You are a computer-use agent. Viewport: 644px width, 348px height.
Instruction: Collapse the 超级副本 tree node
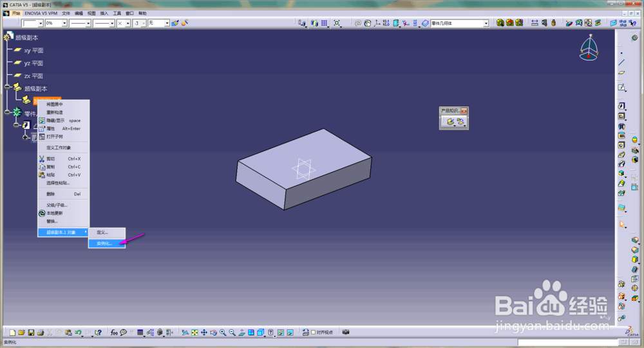click(x=7, y=87)
